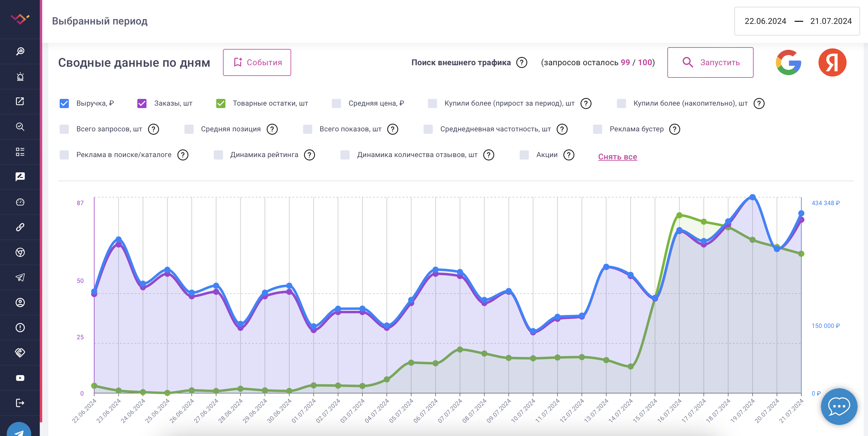Open the YouTube video sidebar icon

pyautogui.click(x=20, y=378)
